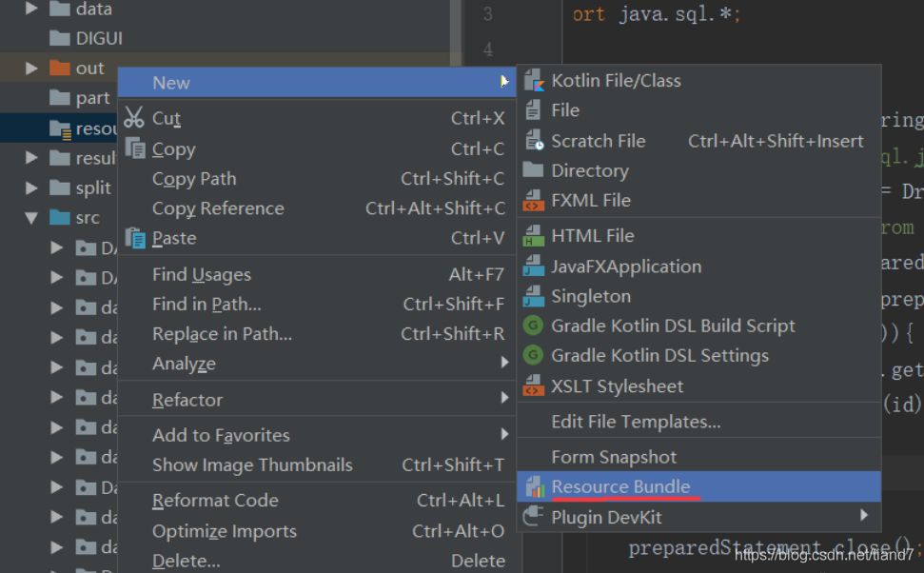Click the XSLT Stylesheet icon

[533, 386]
